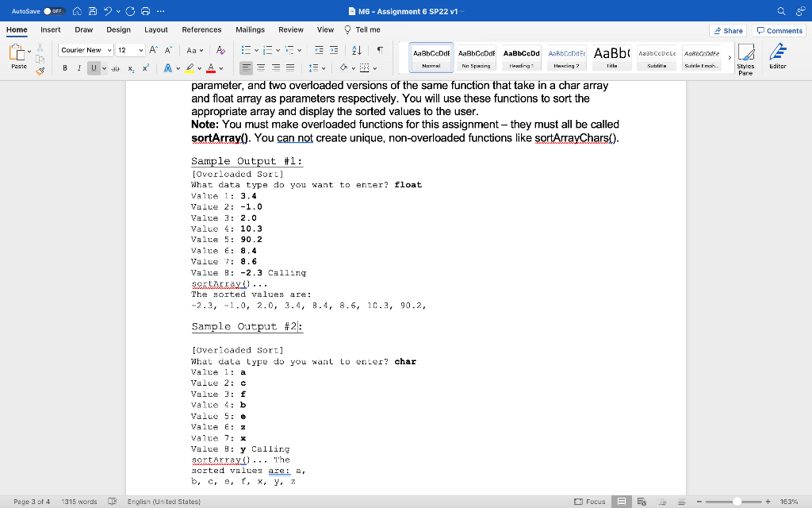This screenshot has width=812, height=508.
Task: Open the Styles Pane
Action: coord(746,57)
